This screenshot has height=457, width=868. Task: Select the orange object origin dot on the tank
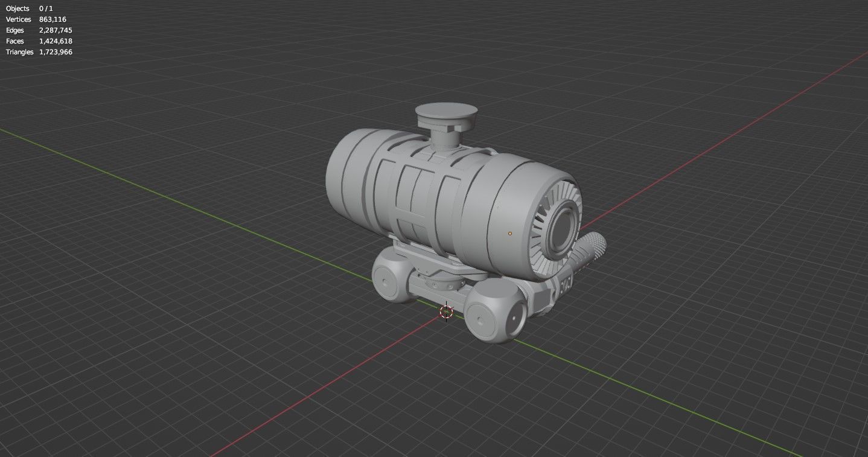[x=510, y=233]
